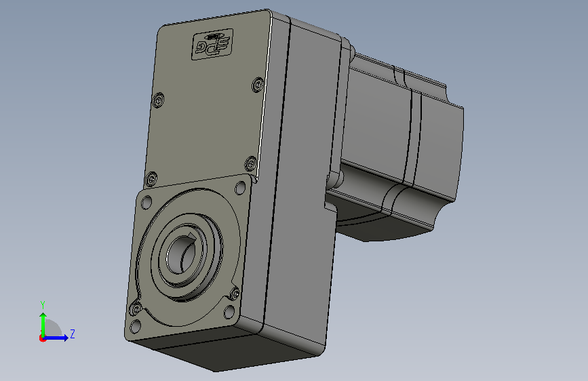This screenshot has width=588, height=381.
Task: Select the embossed logo on the cover plate
Action: point(212,44)
